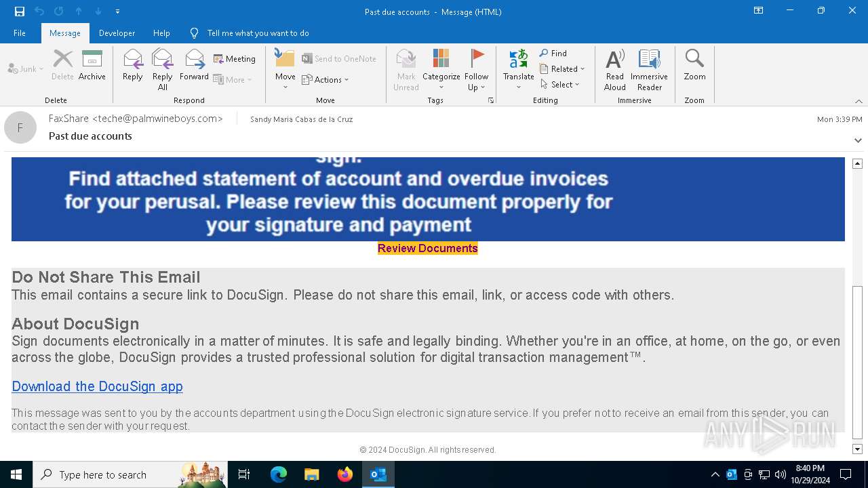This screenshot has height=488, width=868.
Task: Show hidden system tray icons
Action: (715, 474)
